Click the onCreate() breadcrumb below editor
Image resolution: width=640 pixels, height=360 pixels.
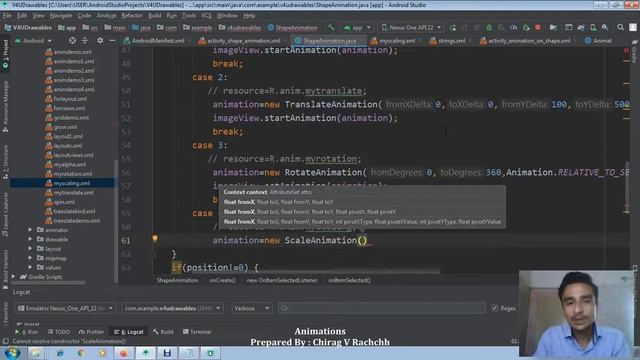pos(222,280)
